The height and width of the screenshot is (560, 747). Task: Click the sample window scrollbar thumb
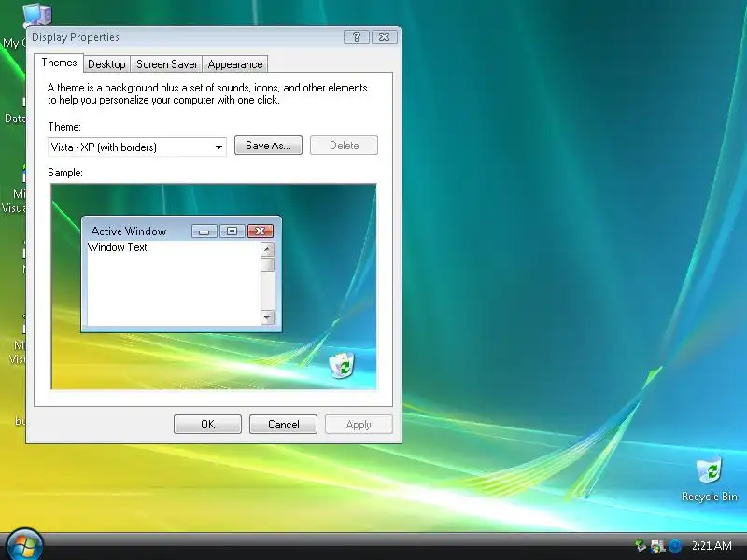[268, 264]
